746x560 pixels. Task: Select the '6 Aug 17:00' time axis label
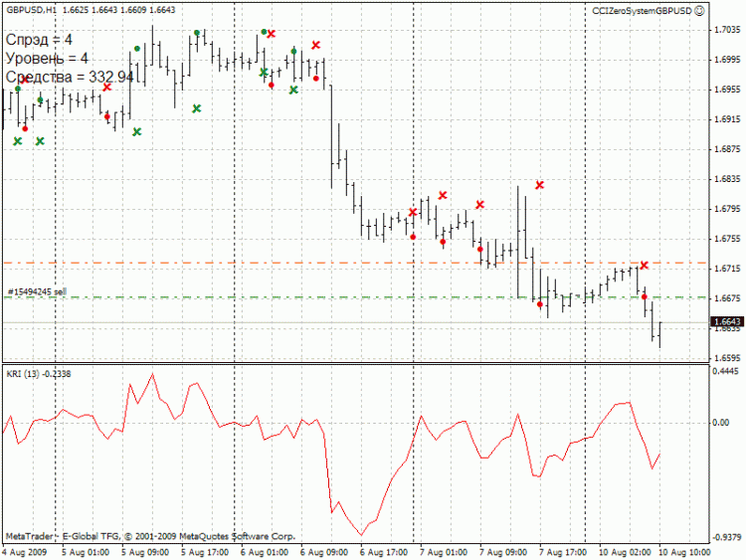click(385, 550)
